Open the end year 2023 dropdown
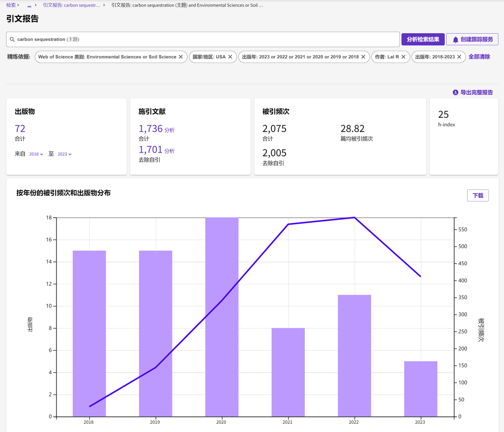Screen dimensions: 504x432 (x=64, y=154)
